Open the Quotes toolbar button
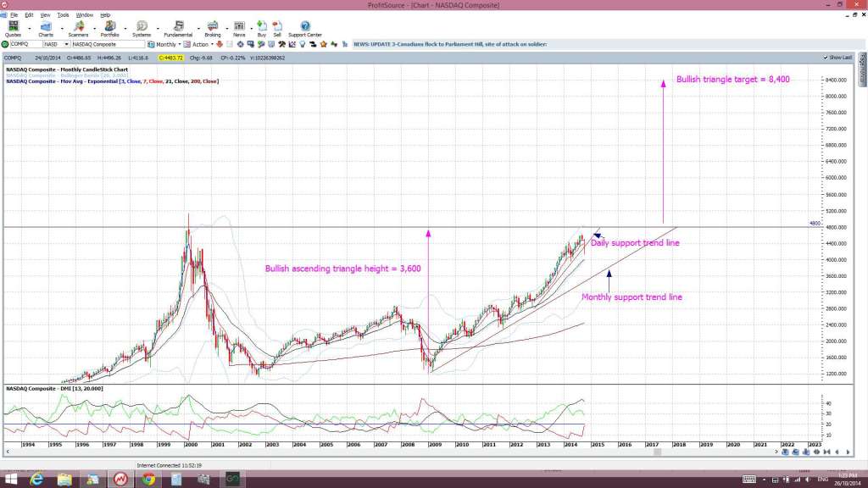Screen dimensions: 868x488 13,29
